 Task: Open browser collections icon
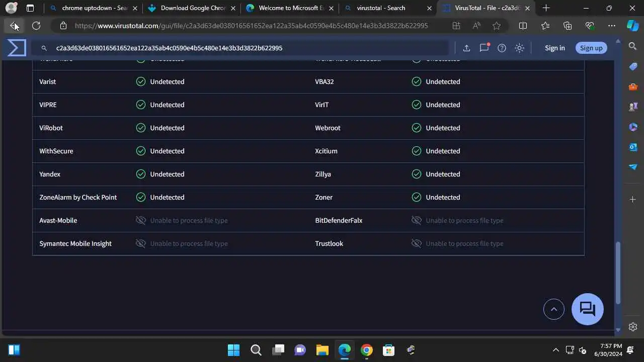tap(568, 26)
